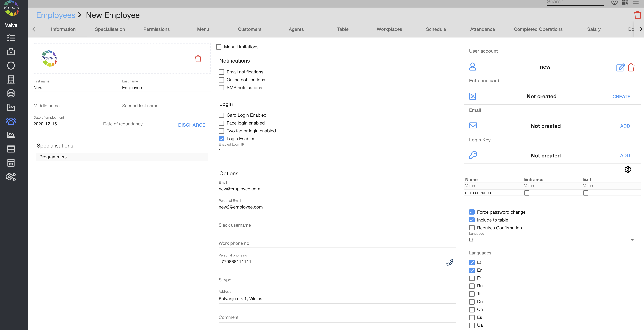
Task: Toggle Two factor login enabled
Action: point(221,131)
